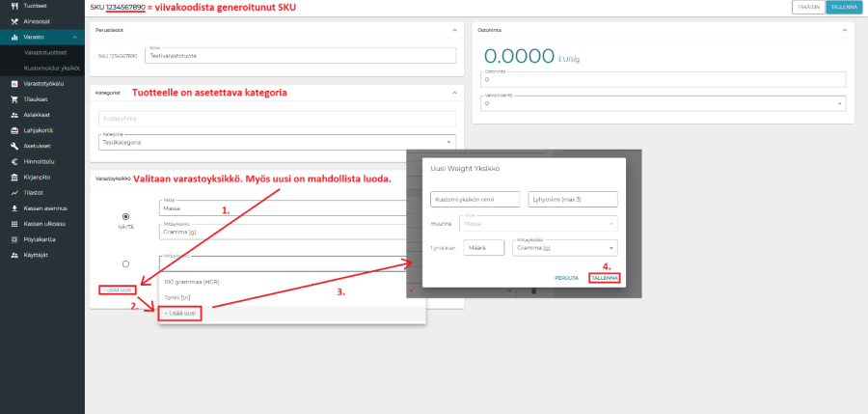Screen dimensions: 868x414
Task: Open Hinnoittelu pricing section
Action: coord(39,161)
